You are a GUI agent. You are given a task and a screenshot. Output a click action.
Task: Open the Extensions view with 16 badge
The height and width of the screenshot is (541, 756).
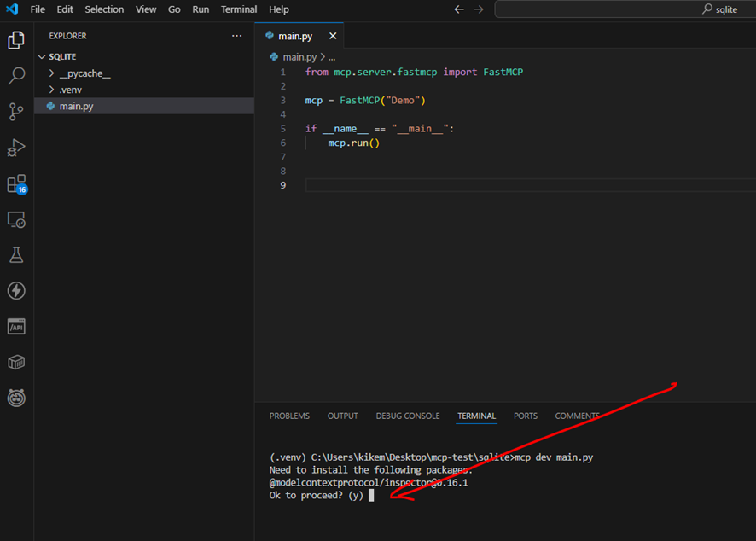[16, 184]
